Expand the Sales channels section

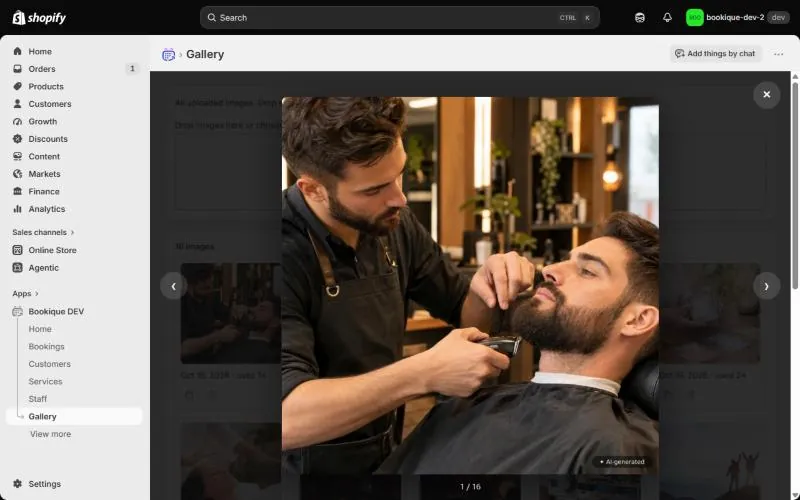(x=43, y=232)
